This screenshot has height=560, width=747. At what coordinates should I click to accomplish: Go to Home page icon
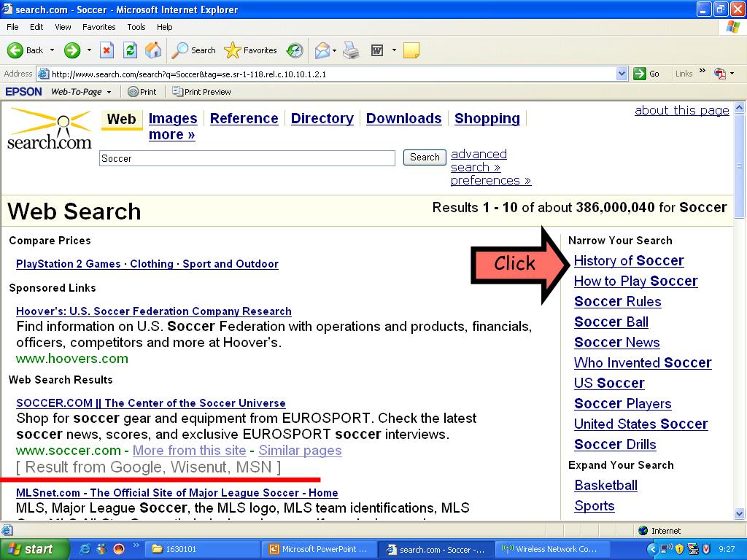tap(153, 50)
